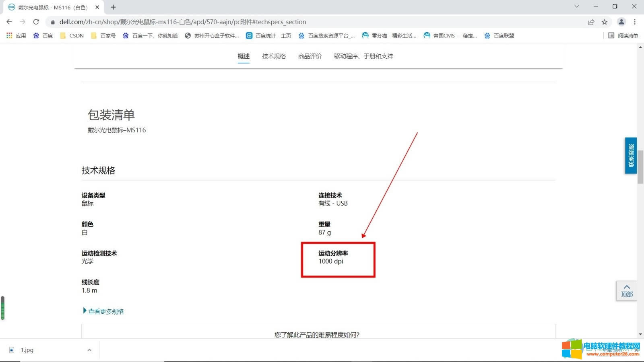Switch to the 商品评价 tab
This screenshot has width=644, height=362.
tap(310, 56)
